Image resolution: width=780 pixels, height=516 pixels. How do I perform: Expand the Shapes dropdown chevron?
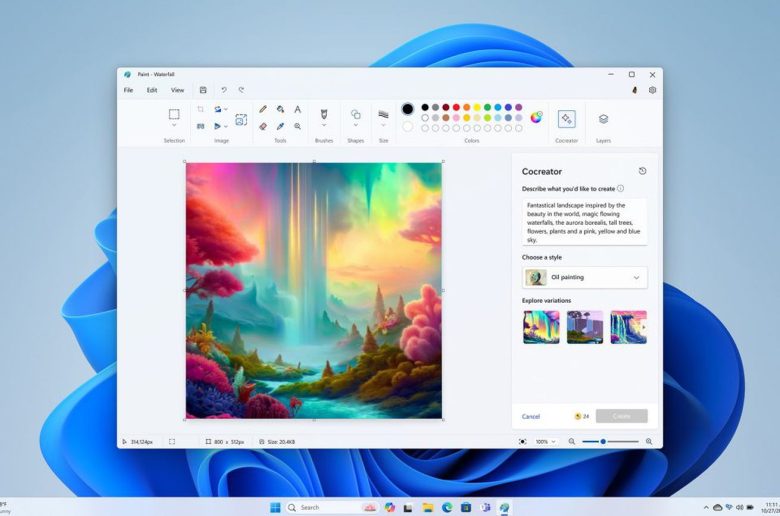pyautogui.click(x=356, y=125)
